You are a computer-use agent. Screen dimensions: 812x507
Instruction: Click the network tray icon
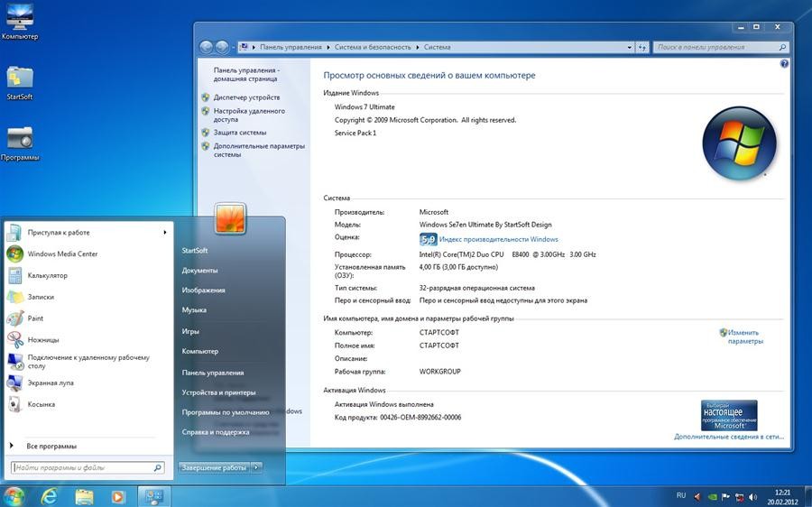click(x=740, y=497)
